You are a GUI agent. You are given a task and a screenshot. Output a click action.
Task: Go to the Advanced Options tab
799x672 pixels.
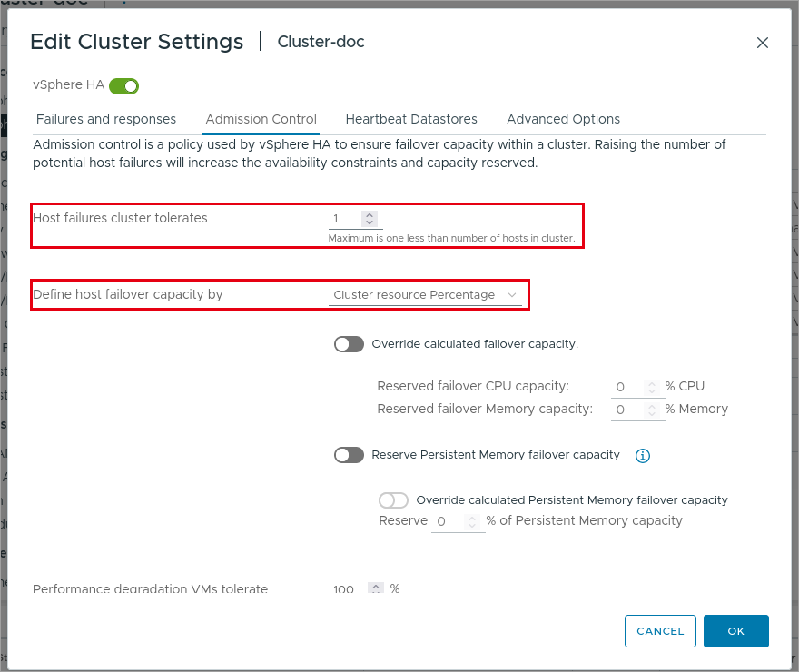tap(563, 119)
